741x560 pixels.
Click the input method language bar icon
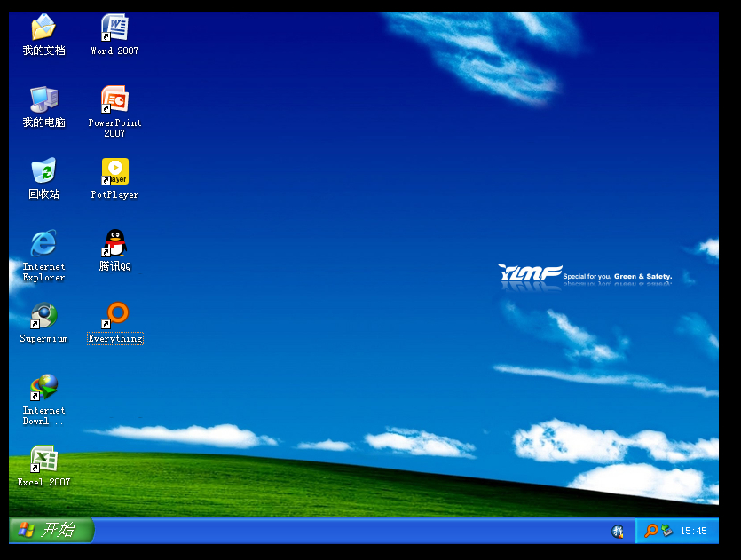[618, 531]
